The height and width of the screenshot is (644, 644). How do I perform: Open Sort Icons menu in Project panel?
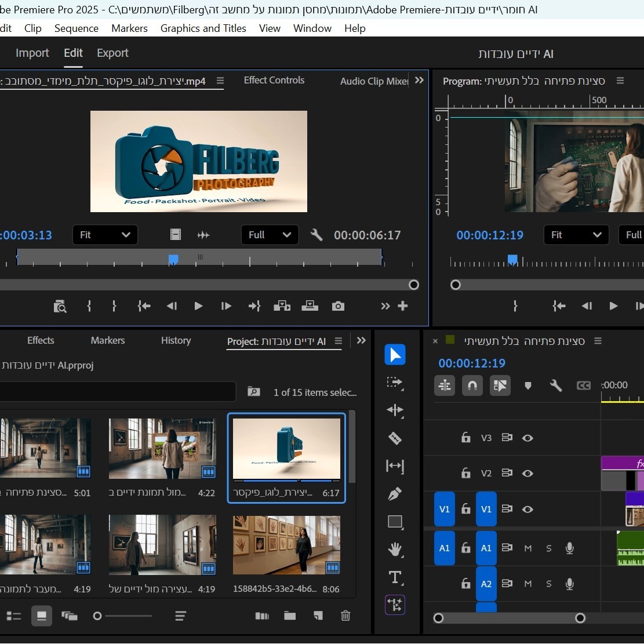180,616
